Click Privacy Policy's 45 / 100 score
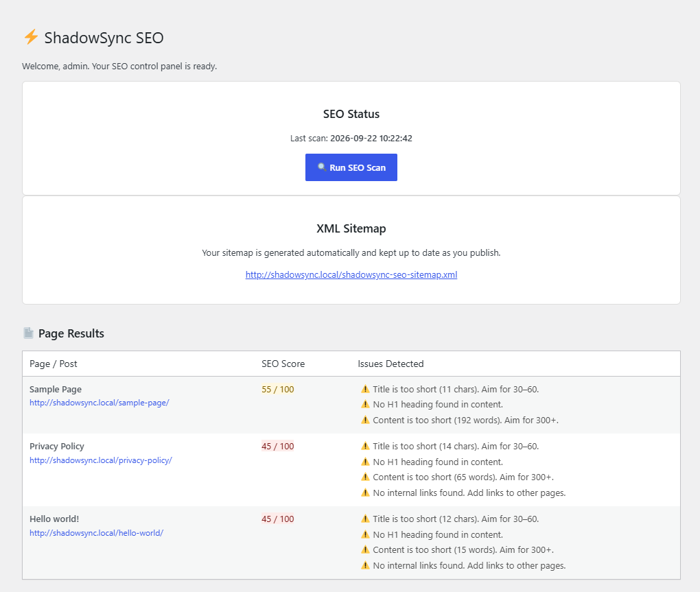The width and height of the screenshot is (700, 592). tap(278, 446)
